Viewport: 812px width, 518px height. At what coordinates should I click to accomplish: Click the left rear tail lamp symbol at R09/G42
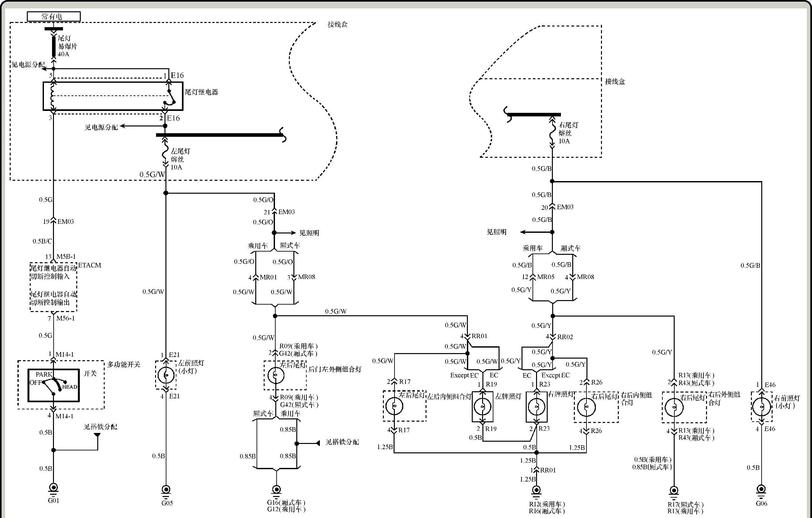click(x=276, y=376)
